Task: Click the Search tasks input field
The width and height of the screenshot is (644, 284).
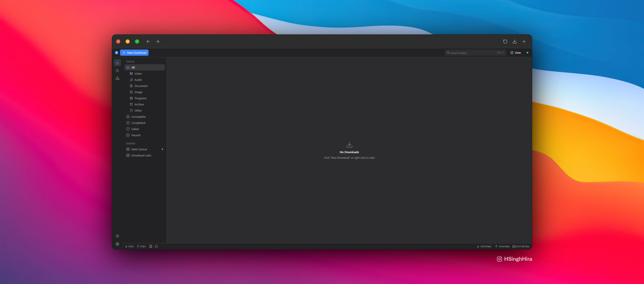Action: [475, 53]
